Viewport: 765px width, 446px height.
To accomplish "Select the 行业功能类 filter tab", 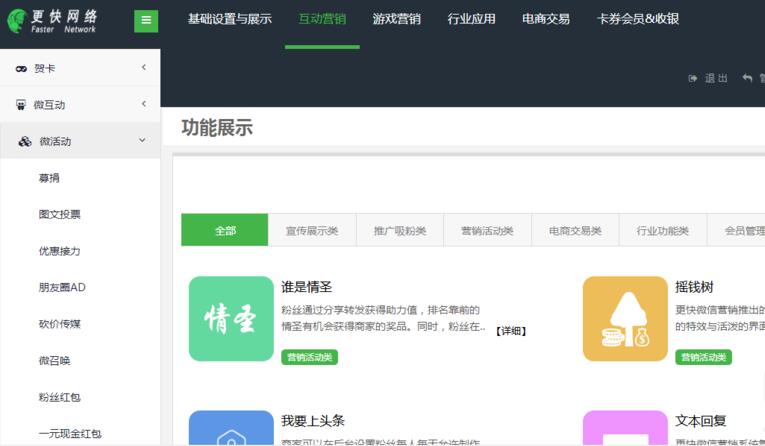I will (x=663, y=230).
